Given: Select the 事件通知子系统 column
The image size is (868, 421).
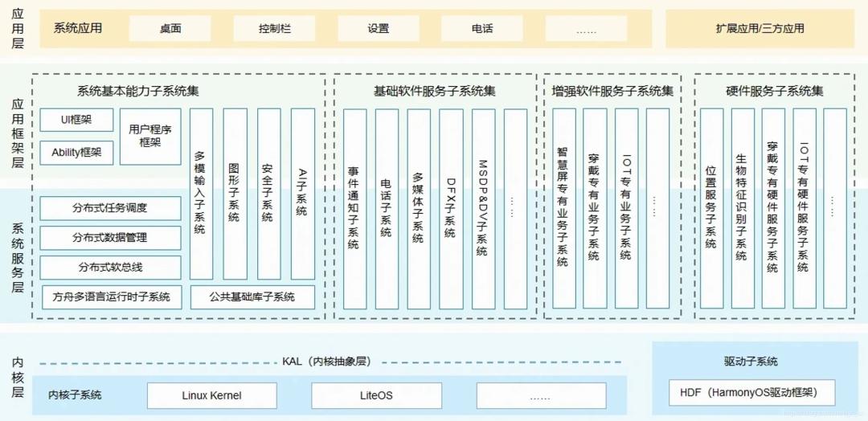Looking at the screenshot, I should coord(355,209).
